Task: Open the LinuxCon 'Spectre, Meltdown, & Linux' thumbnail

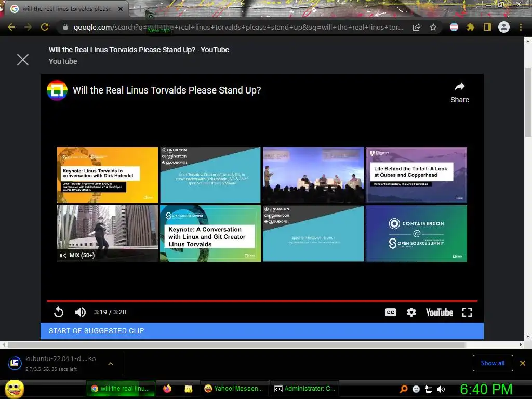Action: 313,233
